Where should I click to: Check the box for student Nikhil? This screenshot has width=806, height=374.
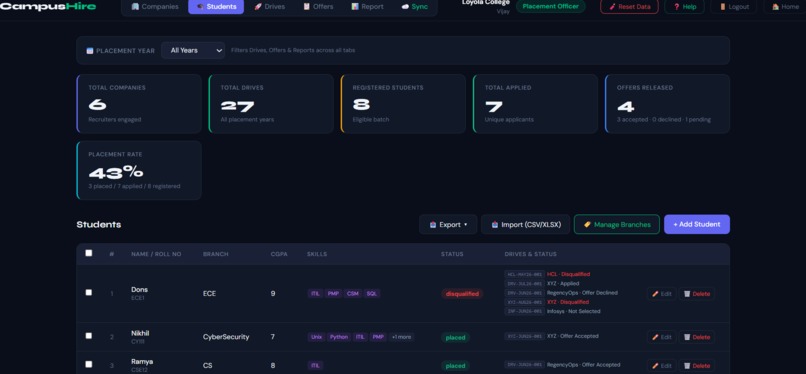click(88, 335)
